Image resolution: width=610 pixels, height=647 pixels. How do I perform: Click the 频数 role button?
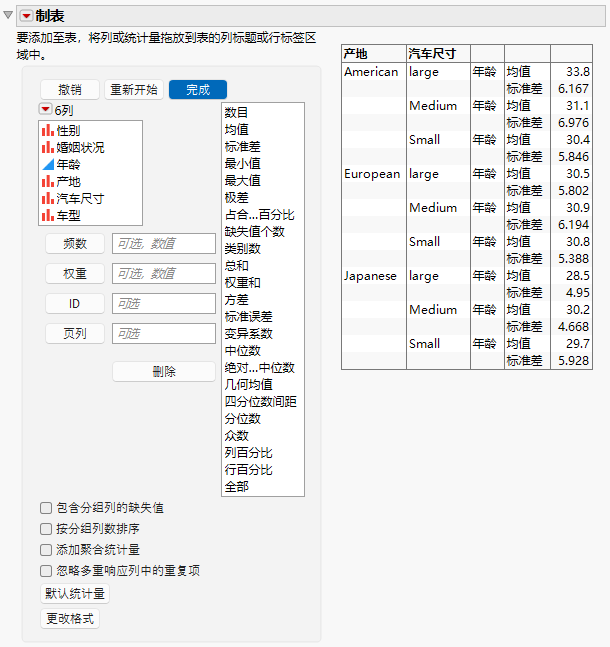pyautogui.click(x=75, y=243)
